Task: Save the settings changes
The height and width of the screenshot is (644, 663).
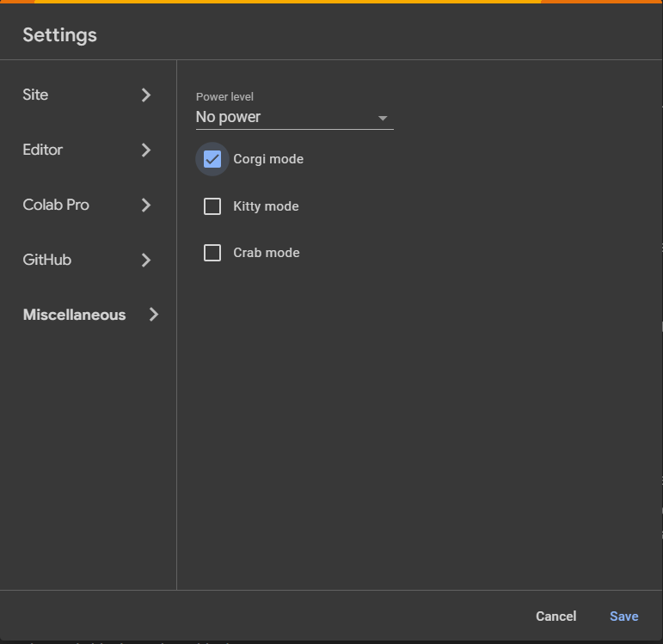Action: 624,616
